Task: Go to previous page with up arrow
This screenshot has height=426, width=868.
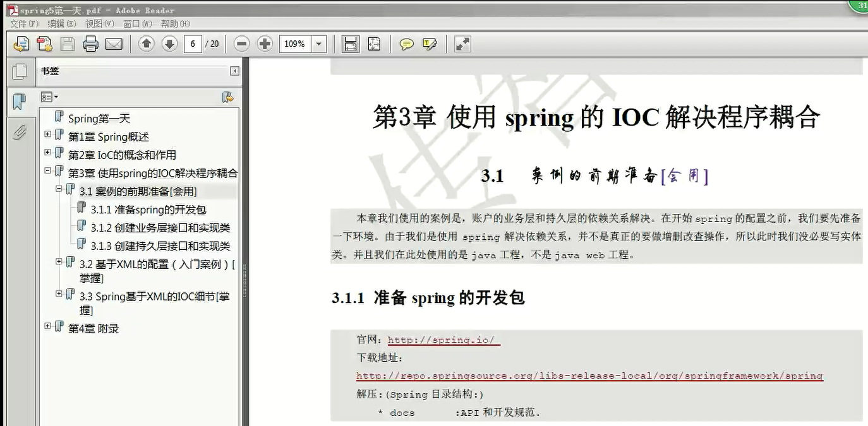Action: (147, 44)
